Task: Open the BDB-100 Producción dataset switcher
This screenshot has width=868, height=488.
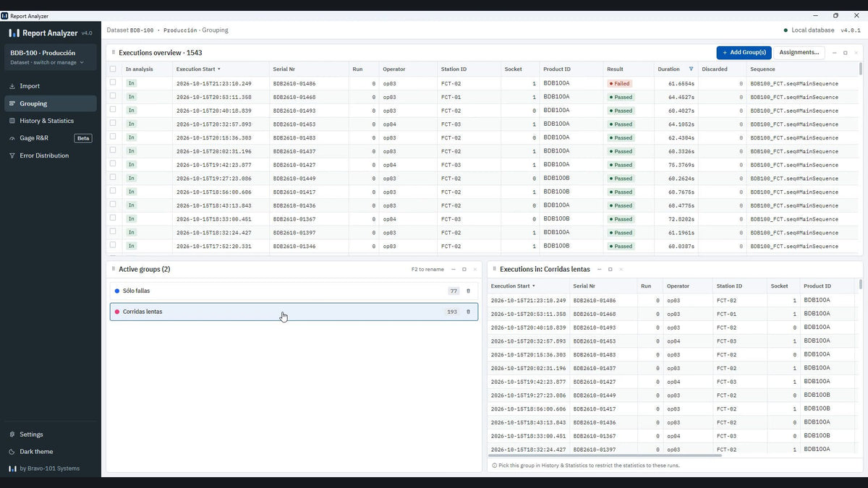Action: point(50,57)
